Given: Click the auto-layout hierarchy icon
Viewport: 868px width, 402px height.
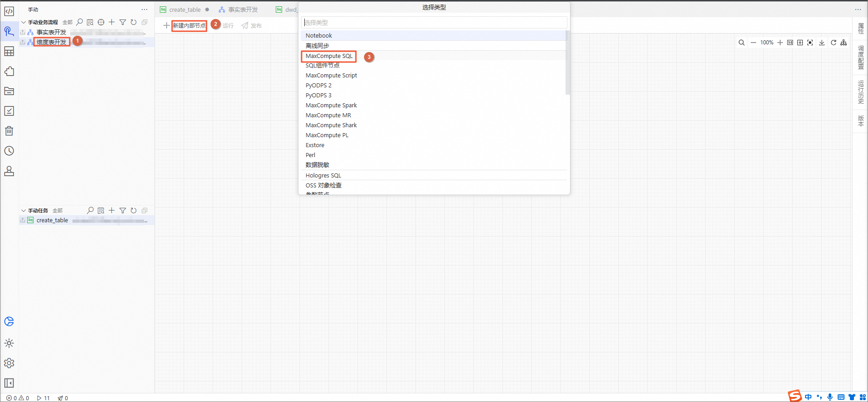Looking at the screenshot, I should [844, 43].
